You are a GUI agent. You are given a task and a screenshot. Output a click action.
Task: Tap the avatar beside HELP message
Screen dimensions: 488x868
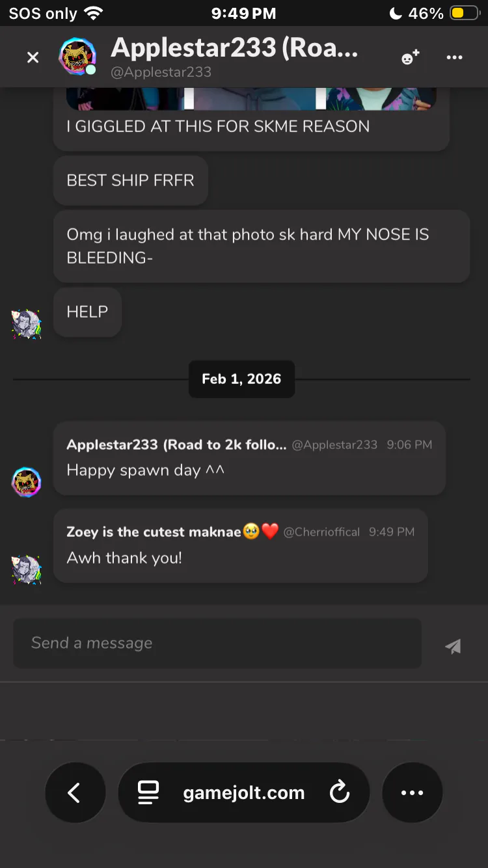pos(27,323)
